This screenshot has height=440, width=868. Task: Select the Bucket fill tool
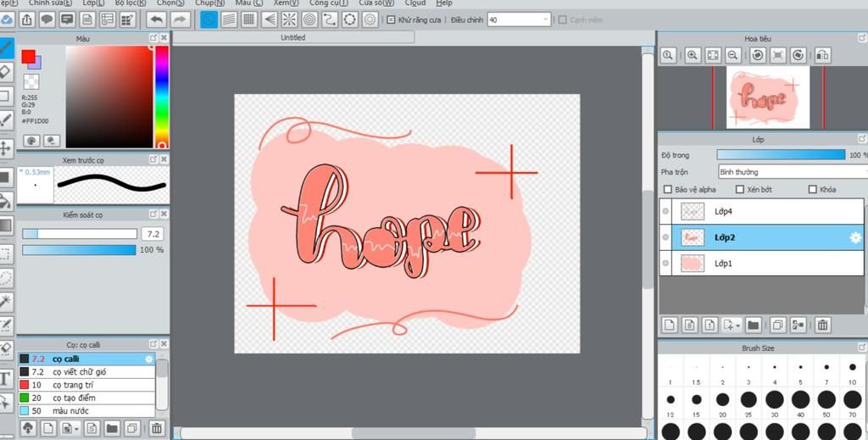6,202
